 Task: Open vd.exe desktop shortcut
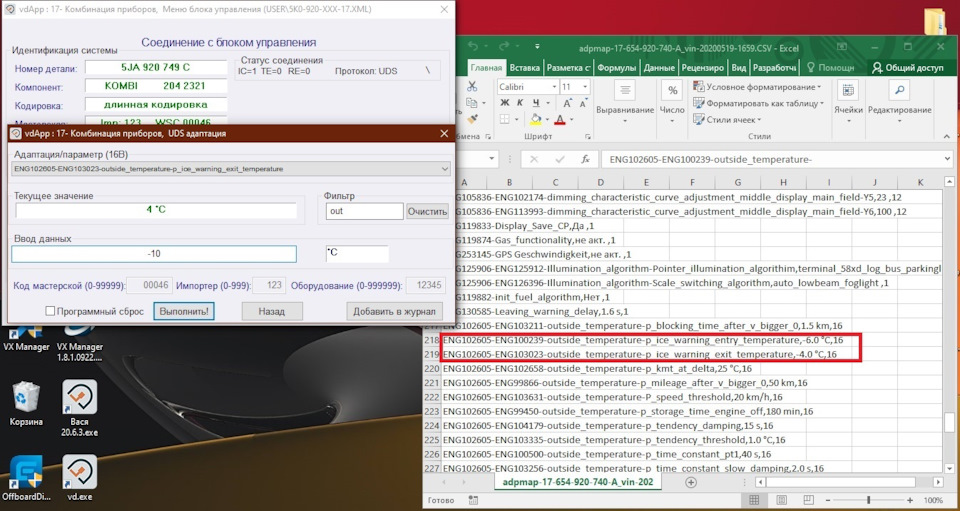click(x=80, y=477)
